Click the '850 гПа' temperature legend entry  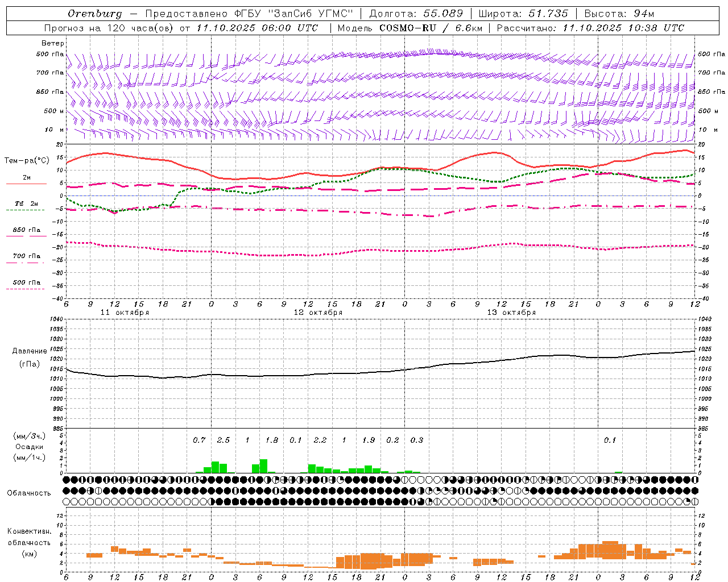(x=26, y=230)
